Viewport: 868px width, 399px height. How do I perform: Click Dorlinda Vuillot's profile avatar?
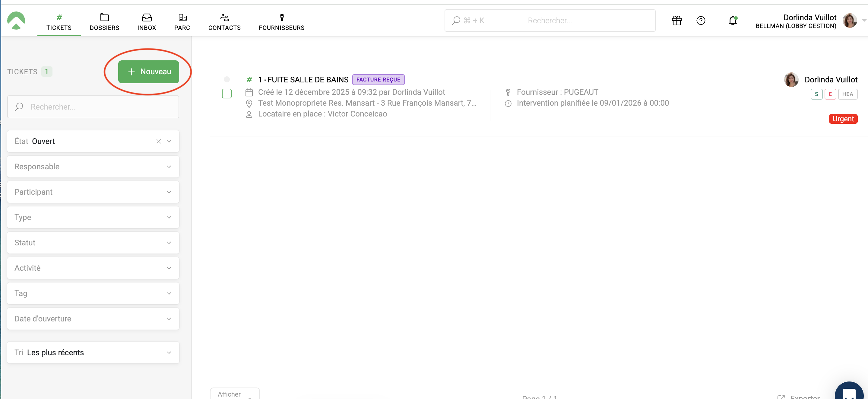point(850,21)
